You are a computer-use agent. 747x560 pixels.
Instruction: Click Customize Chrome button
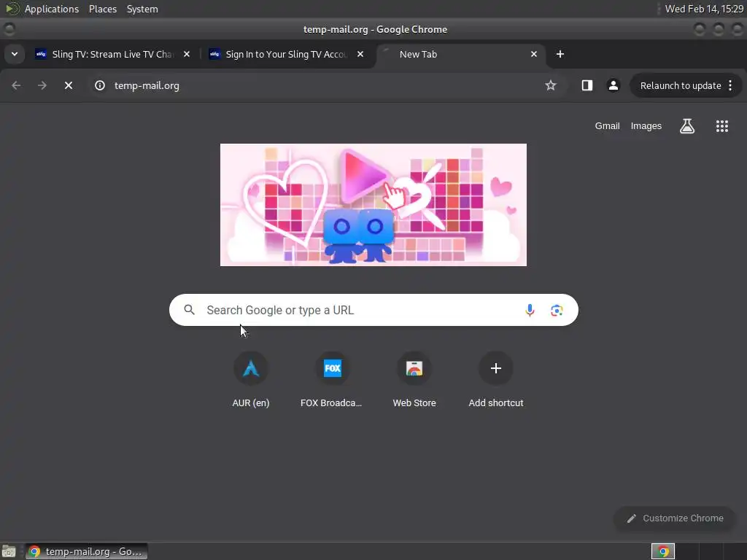coord(675,518)
